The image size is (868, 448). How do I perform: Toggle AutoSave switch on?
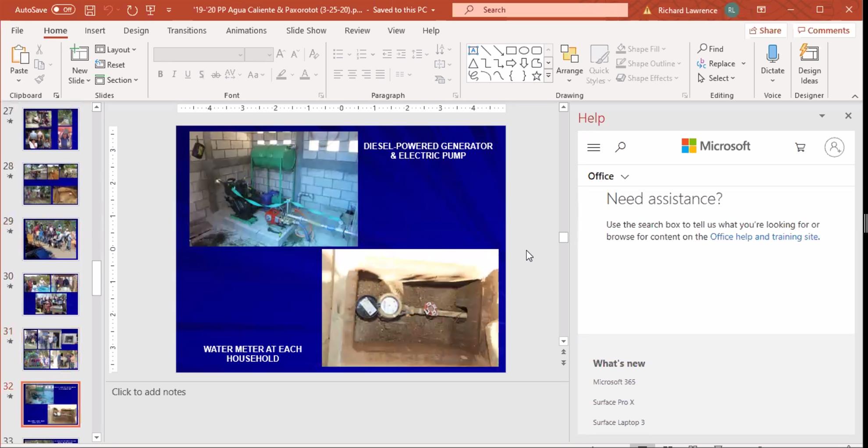click(63, 10)
